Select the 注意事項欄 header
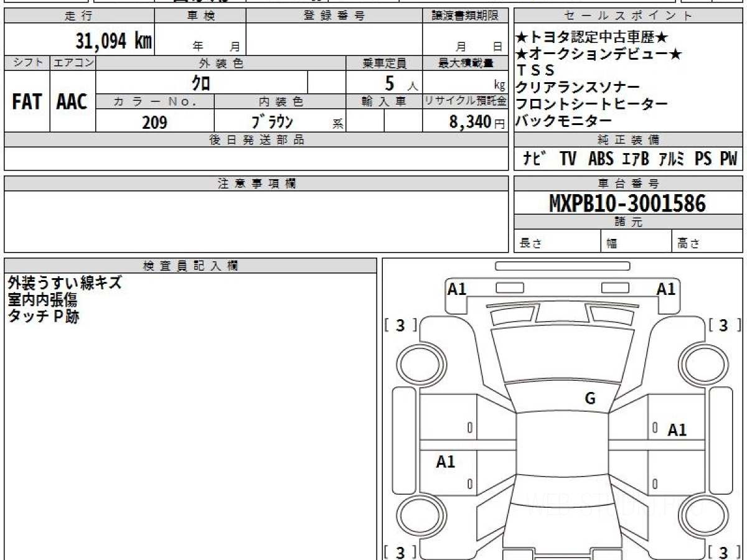Viewport: 747px width, 560px height. (256, 184)
